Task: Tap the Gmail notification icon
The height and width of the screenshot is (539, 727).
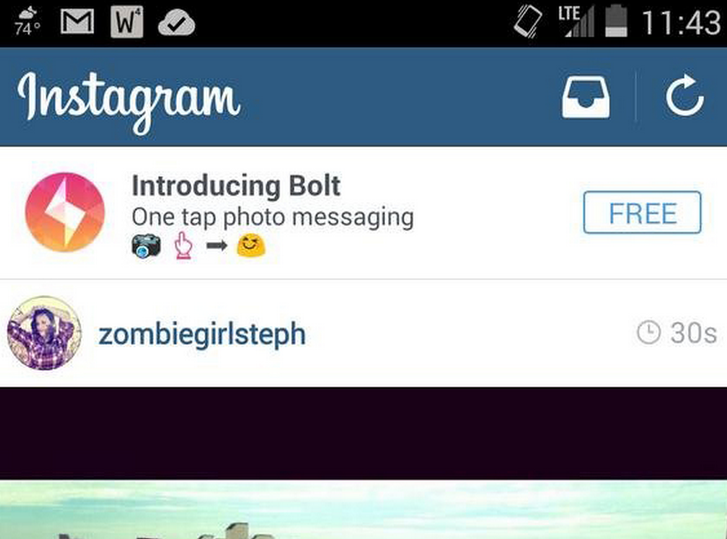Action: pyautogui.click(x=77, y=22)
